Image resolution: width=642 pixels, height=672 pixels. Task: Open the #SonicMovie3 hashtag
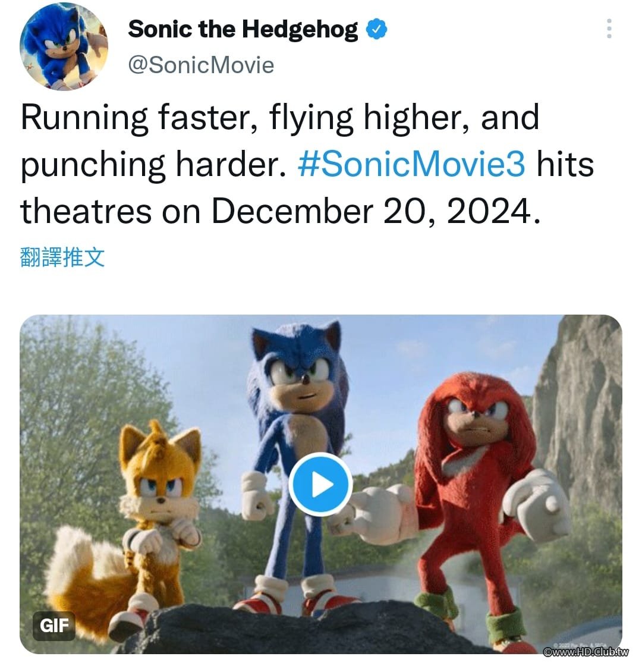click(x=411, y=164)
